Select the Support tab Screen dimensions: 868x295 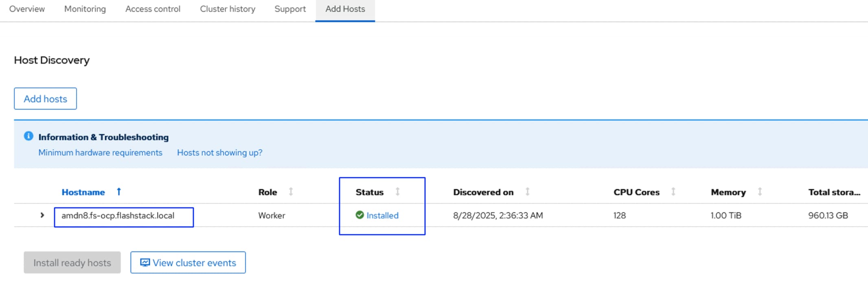290,9
